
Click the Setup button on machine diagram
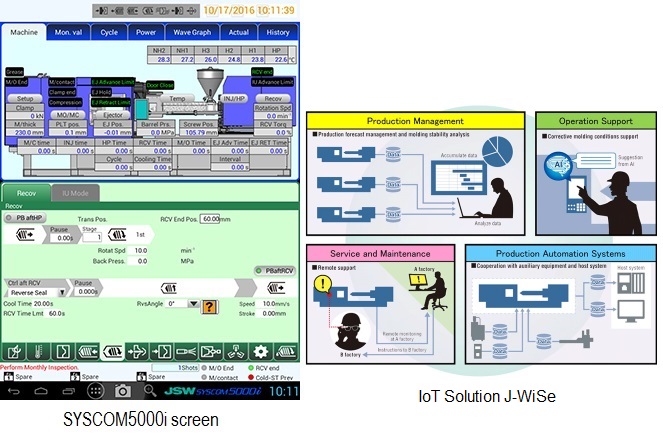[x=25, y=99]
